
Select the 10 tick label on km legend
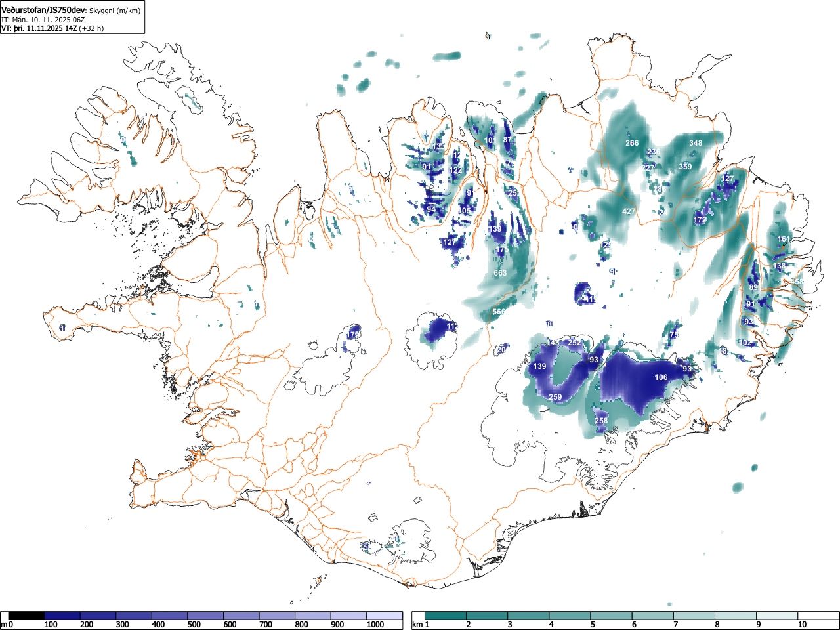(x=801, y=625)
